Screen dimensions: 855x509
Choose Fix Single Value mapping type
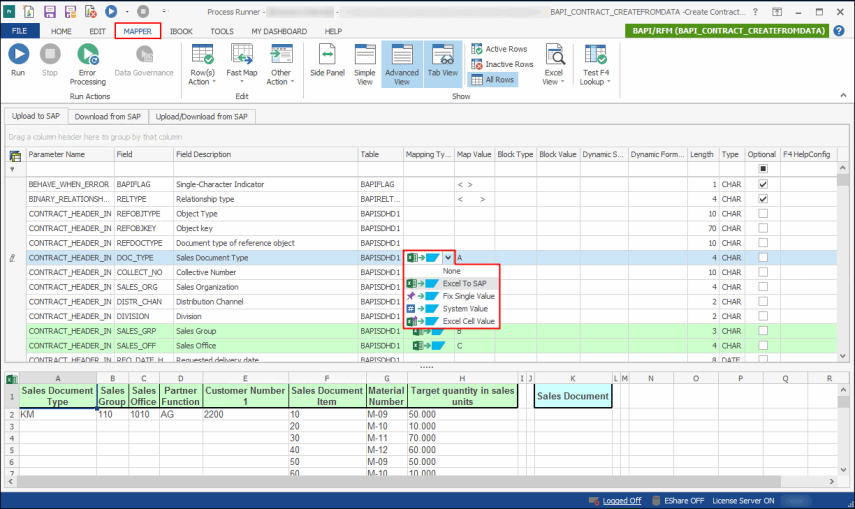point(451,296)
